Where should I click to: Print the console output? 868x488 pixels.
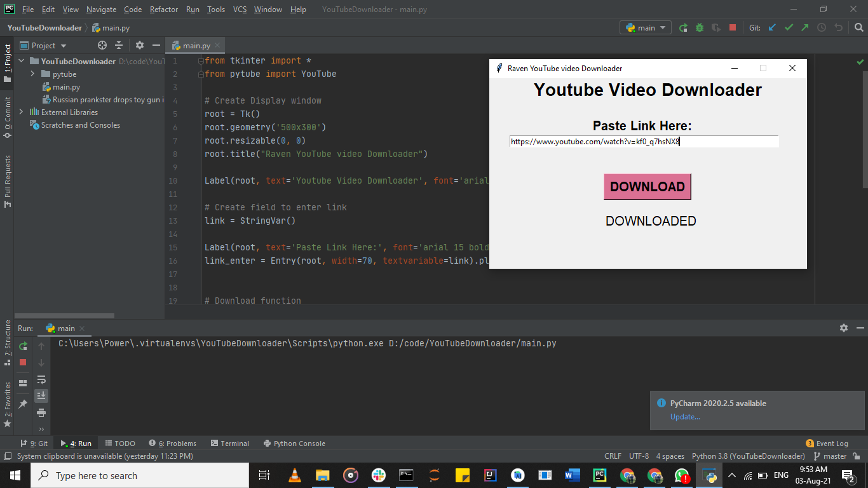point(41,412)
